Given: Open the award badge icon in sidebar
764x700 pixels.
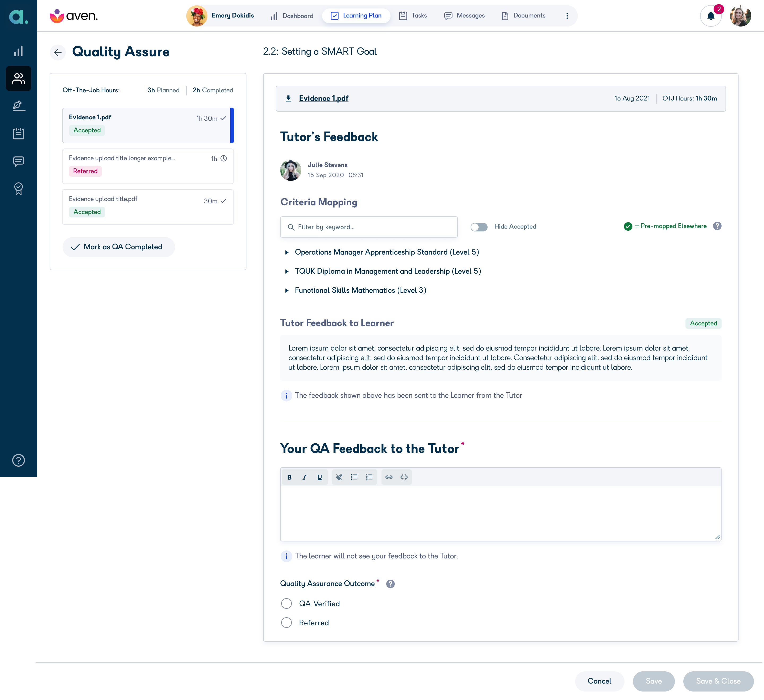Looking at the screenshot, I should click(18, 189).
